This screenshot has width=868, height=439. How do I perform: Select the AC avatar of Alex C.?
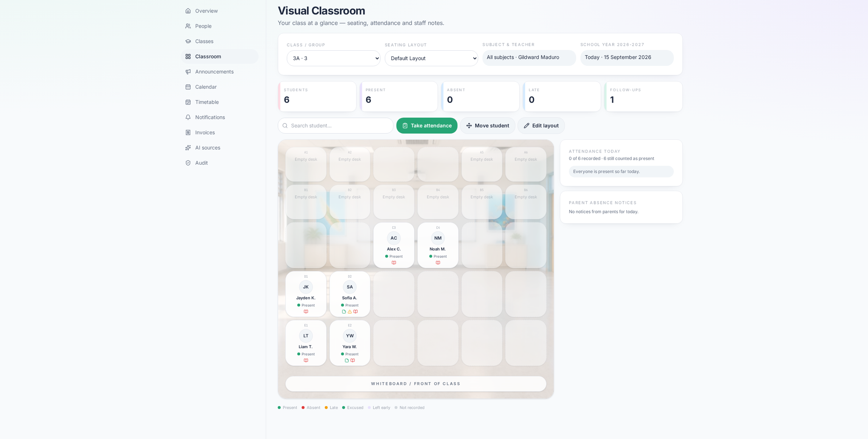coord(394,238)
